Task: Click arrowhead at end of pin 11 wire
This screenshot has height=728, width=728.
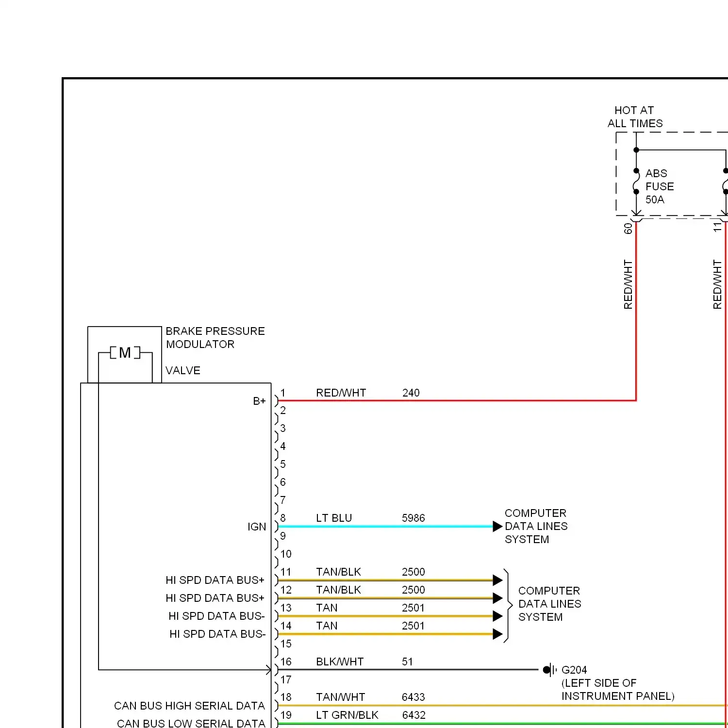Action: coord(497,580)
